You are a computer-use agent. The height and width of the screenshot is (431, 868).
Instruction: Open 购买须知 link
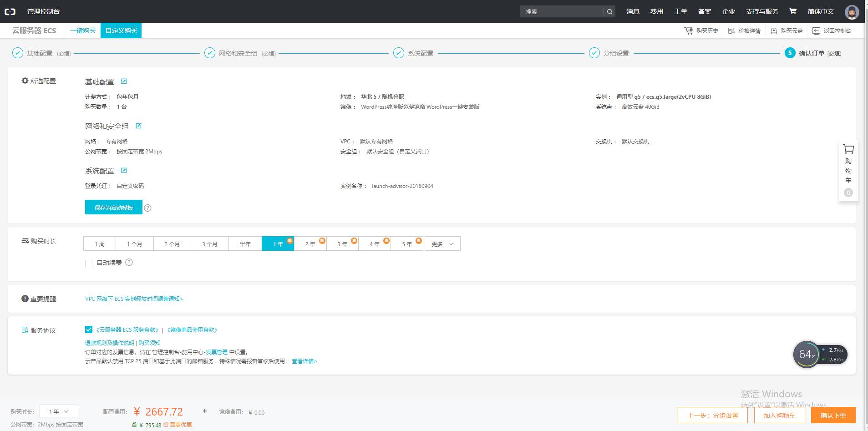point(150,343)
